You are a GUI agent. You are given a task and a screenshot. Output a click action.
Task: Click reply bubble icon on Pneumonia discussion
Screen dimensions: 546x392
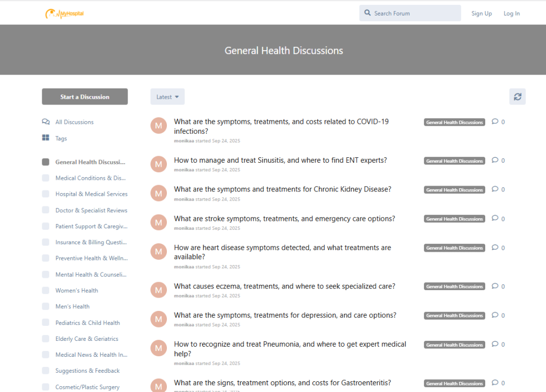tap(495, 344)
